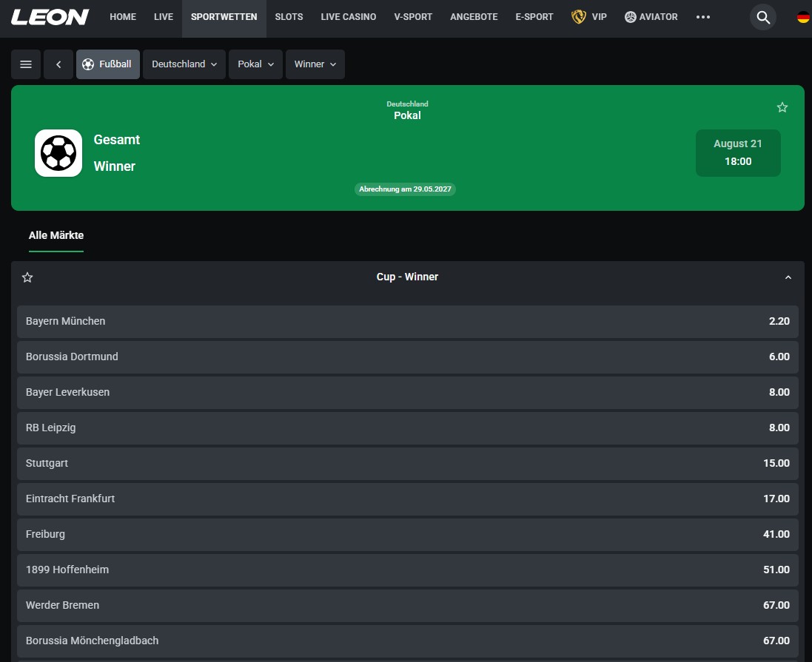Bet on Bayern München at 2.20
This screenshot has height=662, width=812.
pos(408,322)
